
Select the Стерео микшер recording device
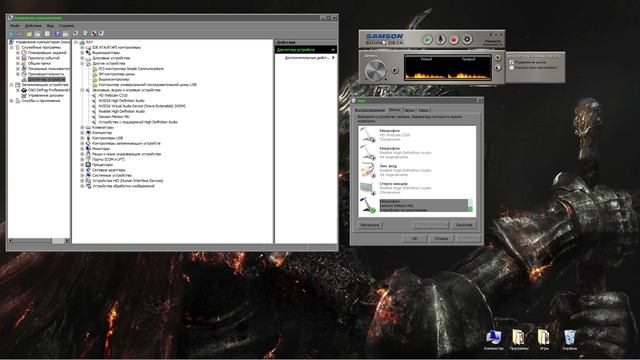point(416,188)
